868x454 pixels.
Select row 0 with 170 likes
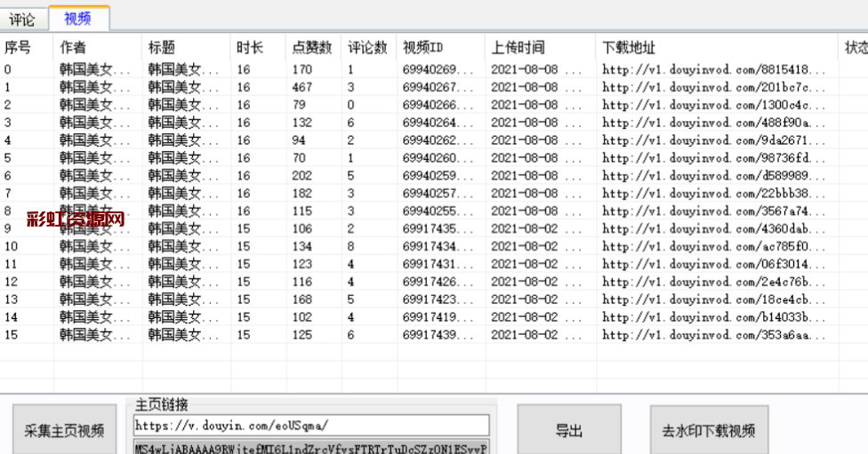[302, 69]
